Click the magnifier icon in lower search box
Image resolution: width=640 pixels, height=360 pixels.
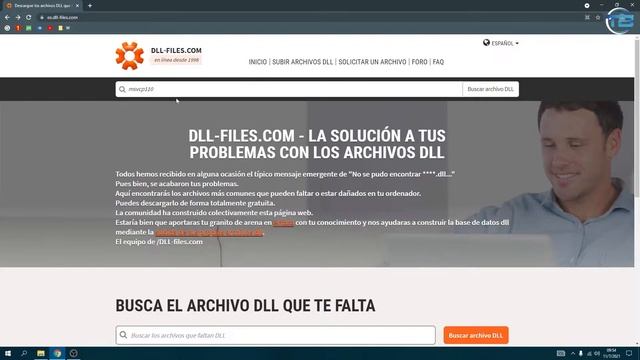[123, 335]
